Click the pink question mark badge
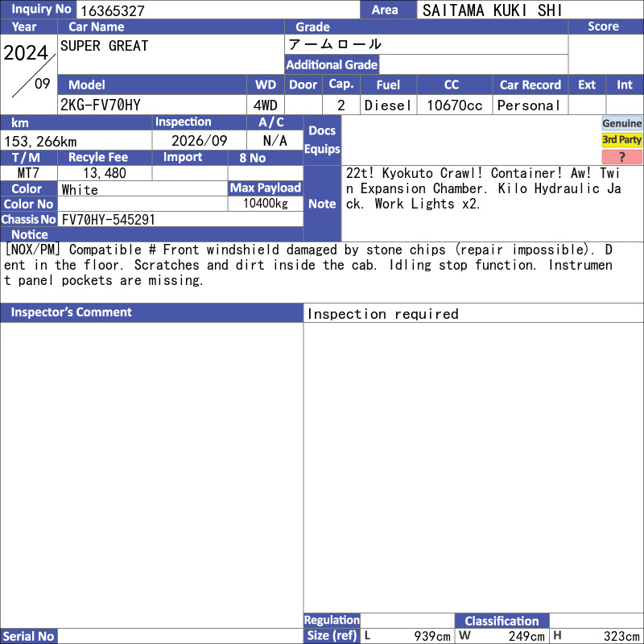The width and height of the screenshot is (644, 644). click(621, 157)
